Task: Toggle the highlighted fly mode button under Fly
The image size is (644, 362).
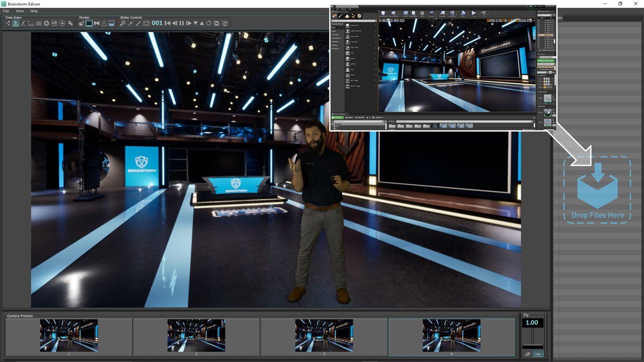Action: point(538,354)
